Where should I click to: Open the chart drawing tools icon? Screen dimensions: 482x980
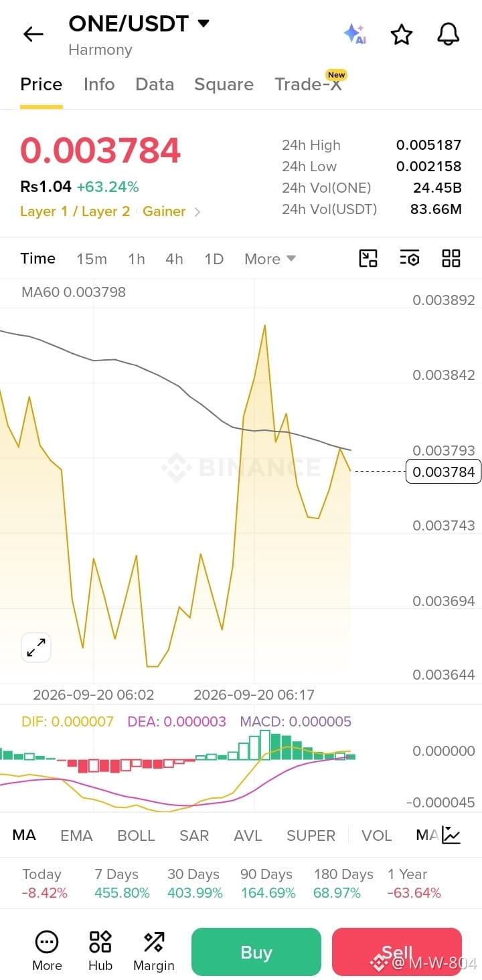[368, 258]
